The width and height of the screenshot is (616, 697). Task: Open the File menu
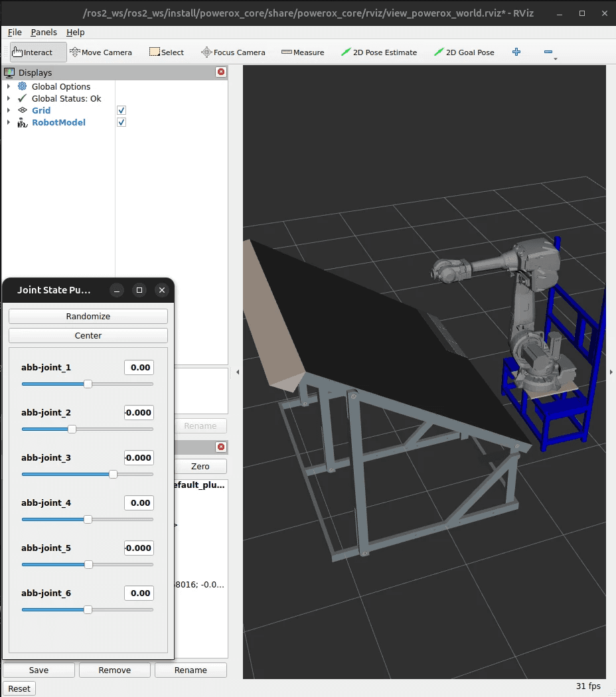15,32
